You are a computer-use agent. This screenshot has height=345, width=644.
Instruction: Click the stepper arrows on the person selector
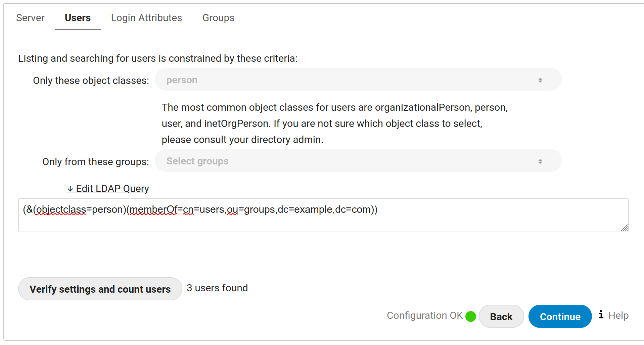[540, 80]
